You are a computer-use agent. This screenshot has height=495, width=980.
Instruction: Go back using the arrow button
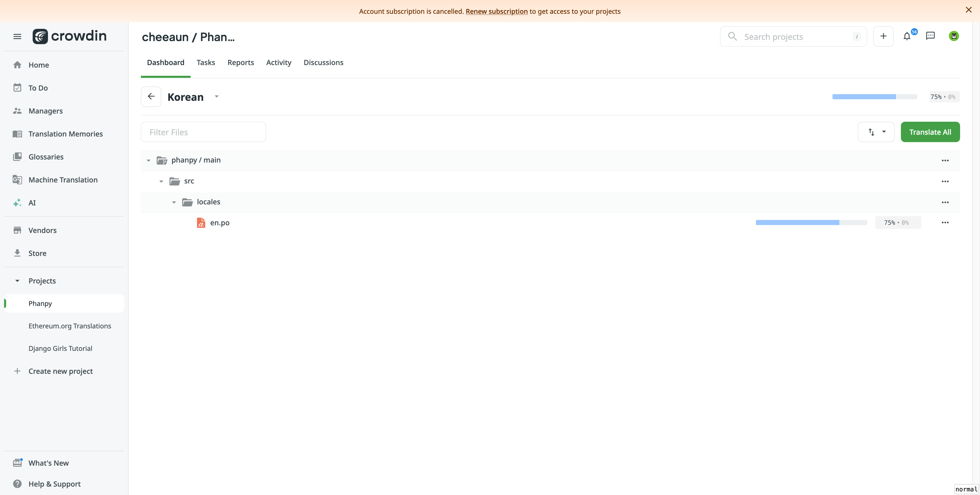pos(151,97)
